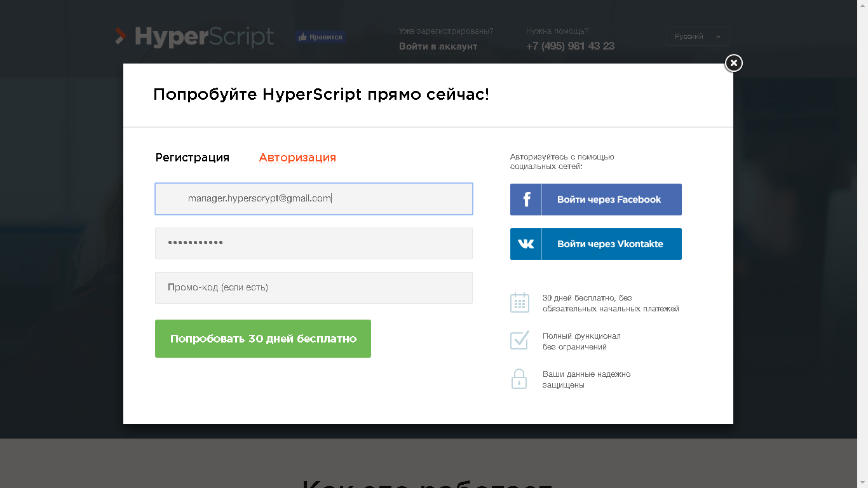
Task: Click the Vkontakte logo icon
Action: 526,244
